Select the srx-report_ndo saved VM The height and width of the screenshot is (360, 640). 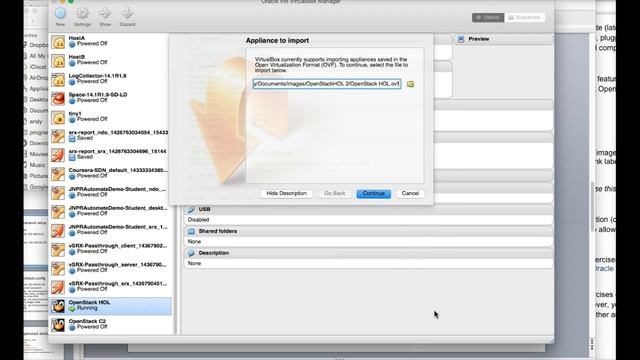[110, 136]
